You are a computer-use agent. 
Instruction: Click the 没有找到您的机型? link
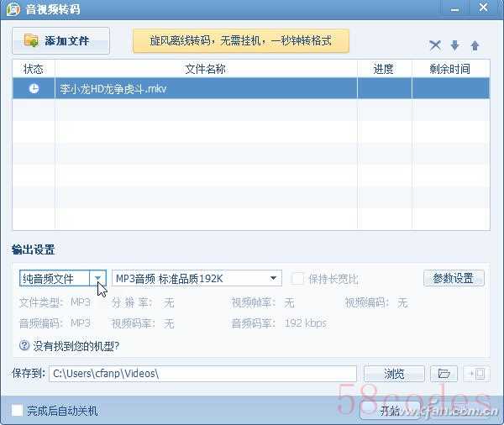[76, 345]
